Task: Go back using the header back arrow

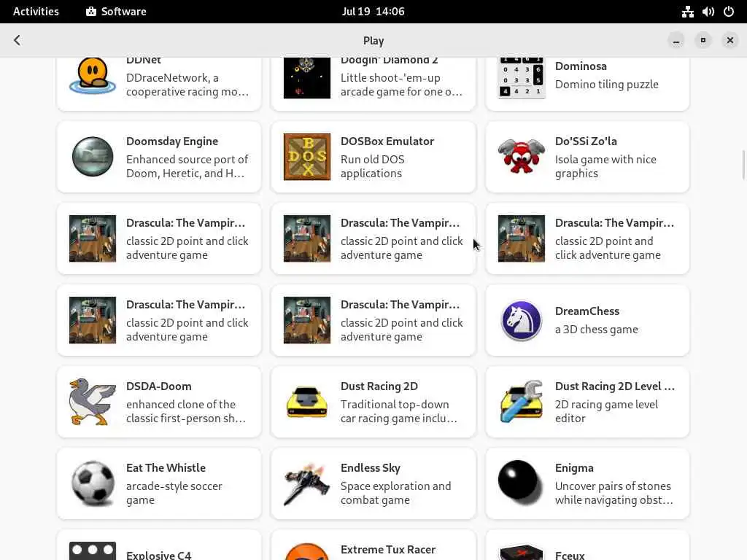Action: click(18, 41)
